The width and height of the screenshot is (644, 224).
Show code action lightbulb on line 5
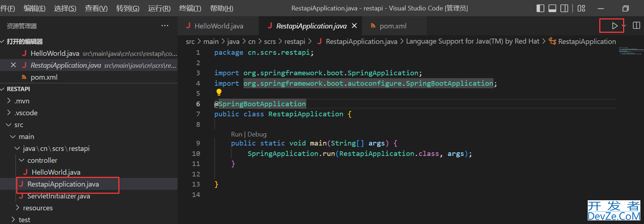pos(219,92)
